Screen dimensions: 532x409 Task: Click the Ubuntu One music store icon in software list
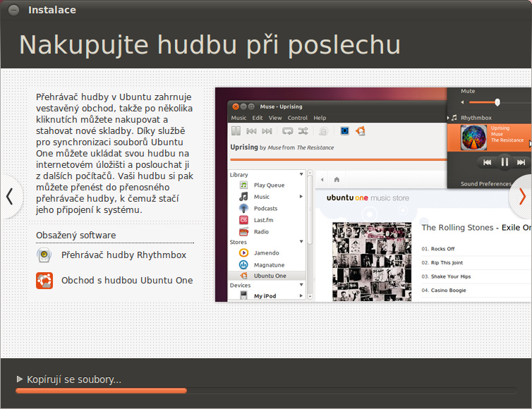44,281
